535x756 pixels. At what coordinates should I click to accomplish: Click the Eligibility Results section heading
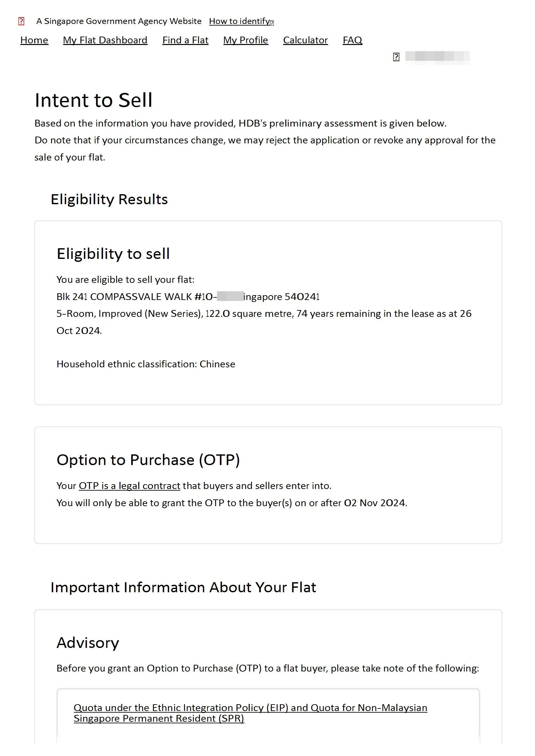(x=109, y=199)
